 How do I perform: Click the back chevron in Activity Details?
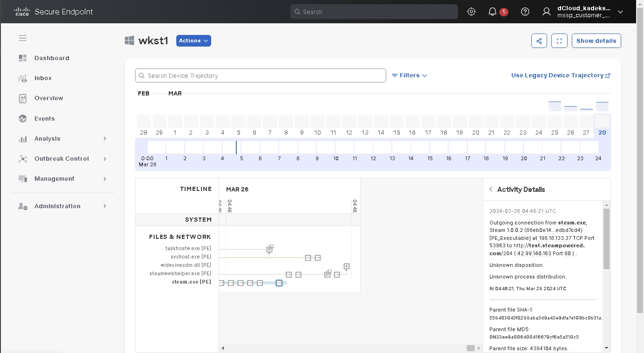tap(491, 189)
